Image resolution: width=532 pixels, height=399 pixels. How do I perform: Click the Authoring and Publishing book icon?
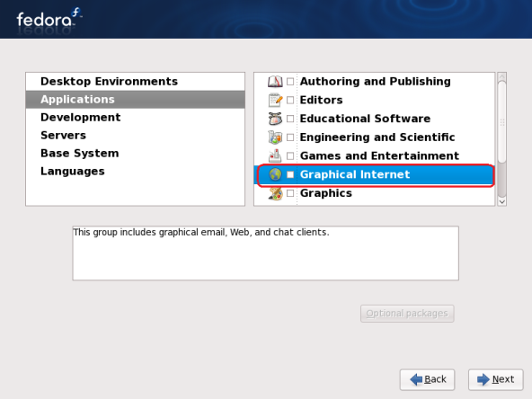(275, 82)
